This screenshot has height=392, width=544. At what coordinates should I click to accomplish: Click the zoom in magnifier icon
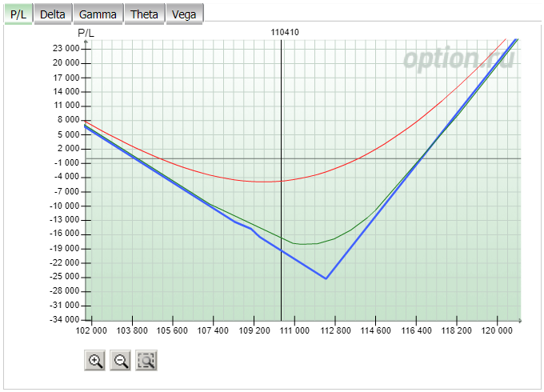pyautogui.click(x=94, y=361)
